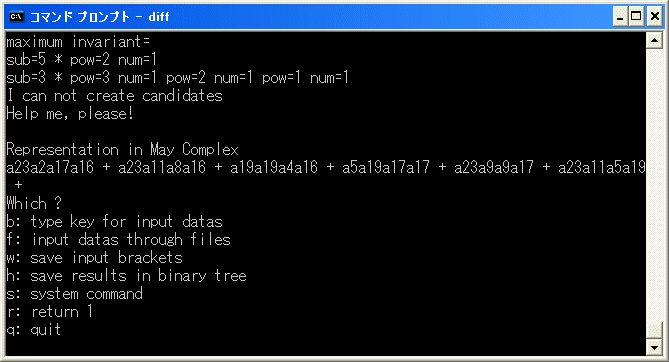The width and height of the screenshot is (669, 362).
Task: Click the window title text 'diff'
Action: pos(159,17)
